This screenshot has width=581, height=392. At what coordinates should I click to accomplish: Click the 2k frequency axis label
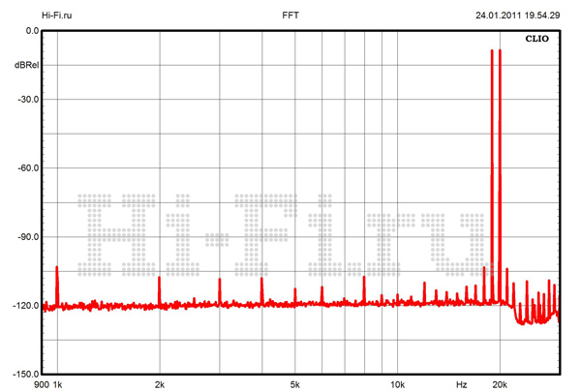[x=160, y=384]
